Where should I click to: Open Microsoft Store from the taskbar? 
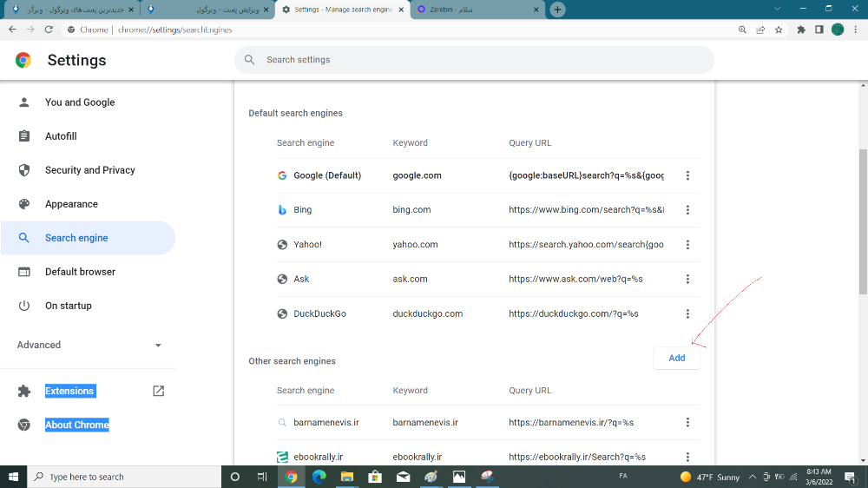375,477
